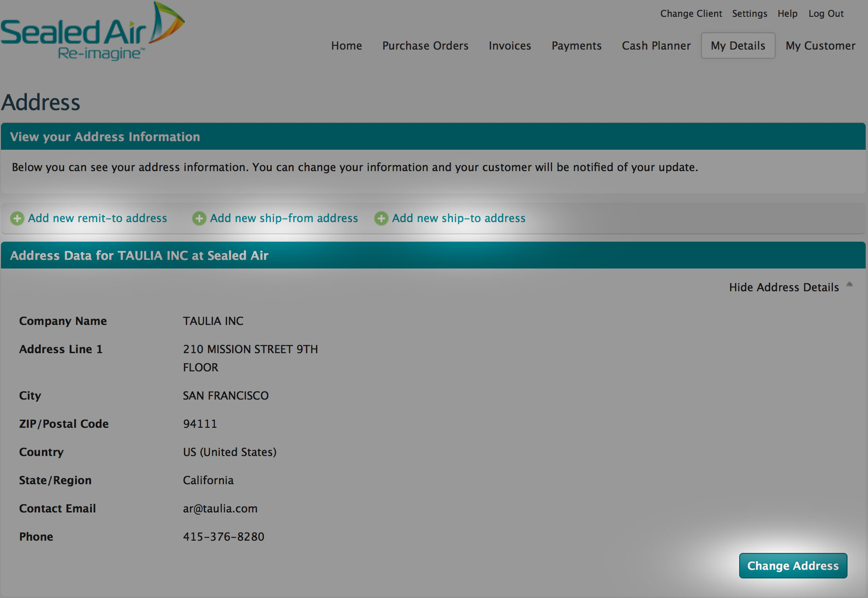The image size is (868, 598).
Task: Click the Contact Email label
Action: (x=57, y=508)
